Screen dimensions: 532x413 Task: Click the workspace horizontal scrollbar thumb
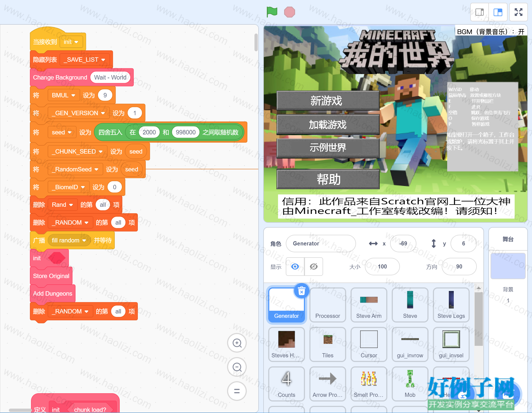pos(20,410)
